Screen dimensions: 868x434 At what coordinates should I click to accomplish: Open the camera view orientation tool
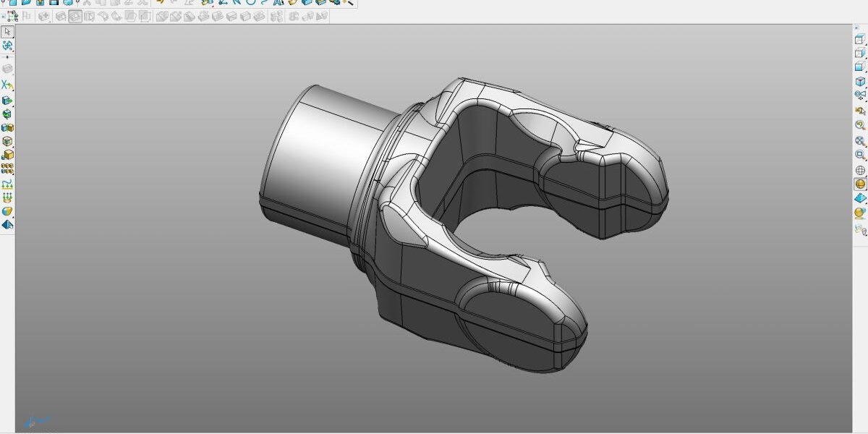pyautogui.click(x=860, y=95)
